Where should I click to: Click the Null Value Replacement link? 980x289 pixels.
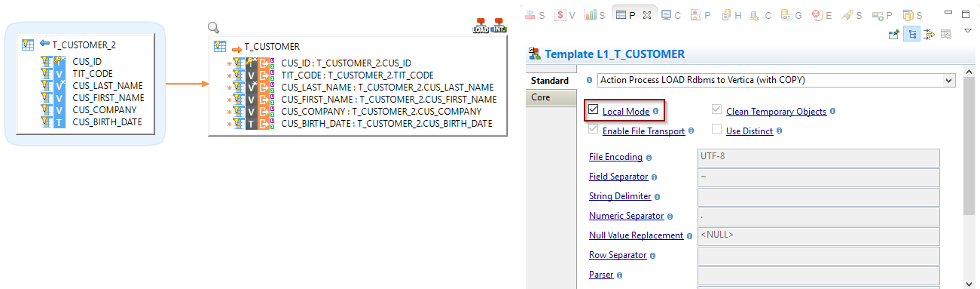pos(636,236)
